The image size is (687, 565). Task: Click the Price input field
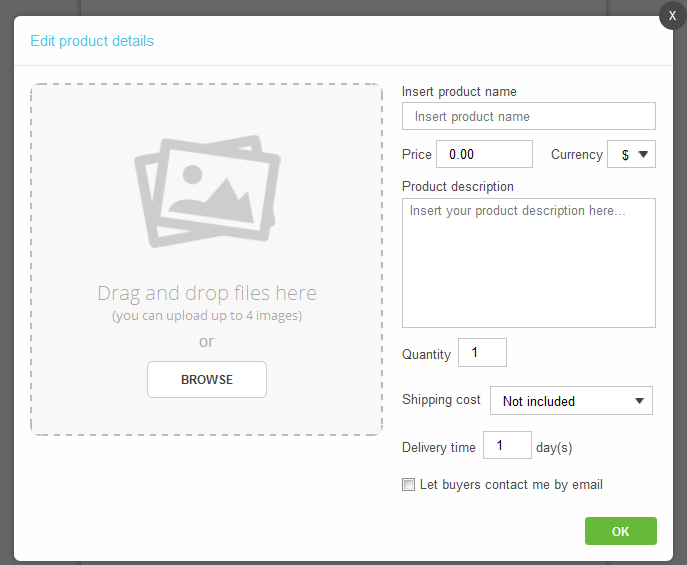(484, 154)
